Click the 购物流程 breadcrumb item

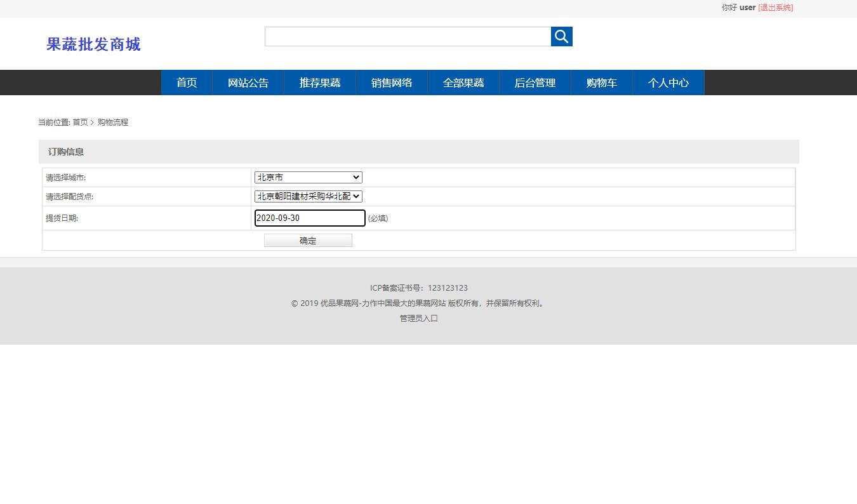click(113, 122)
